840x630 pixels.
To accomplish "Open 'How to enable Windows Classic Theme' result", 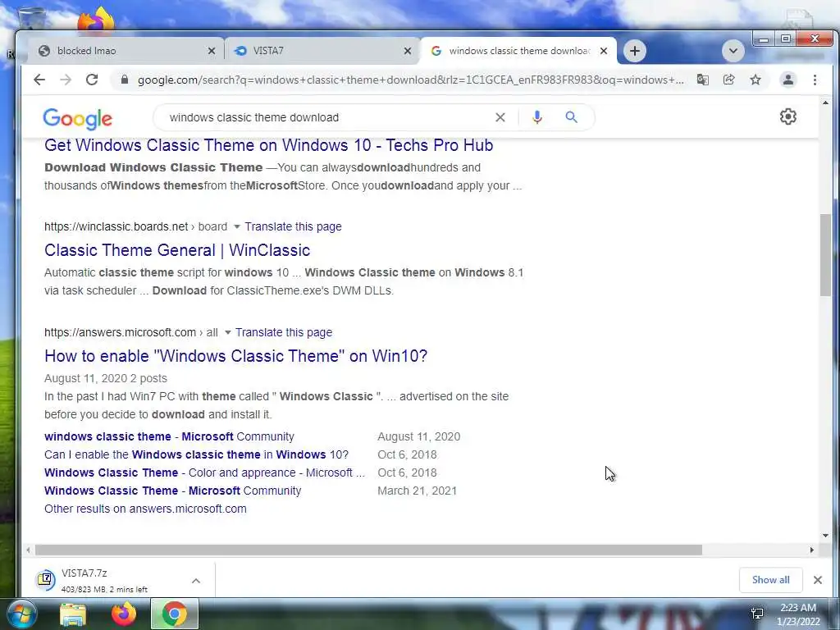I will (x=235, y=356).
